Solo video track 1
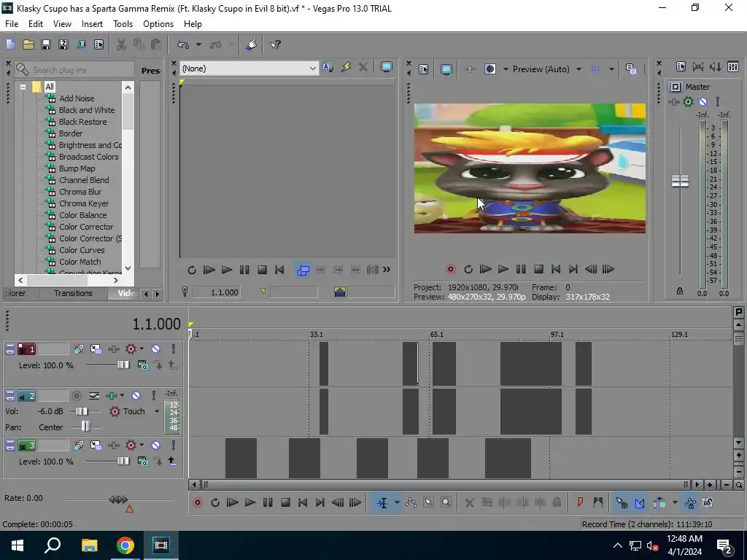Screen dimensions: 747x560 pyautogui.click(x=174, y=349)
